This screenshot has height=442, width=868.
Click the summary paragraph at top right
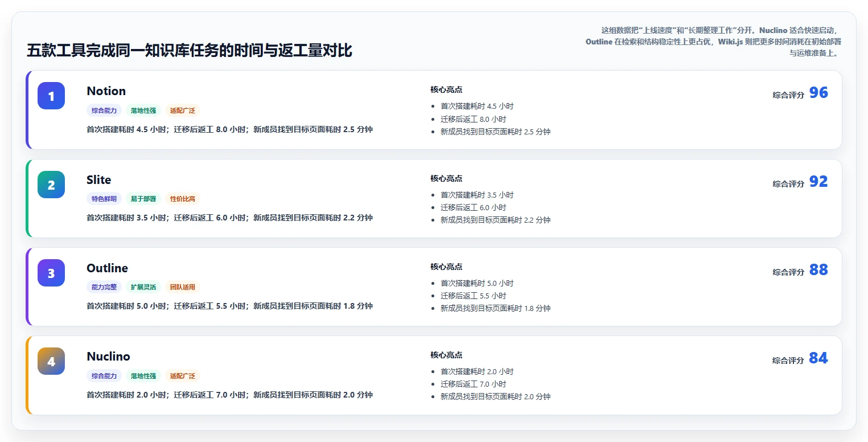714,42
